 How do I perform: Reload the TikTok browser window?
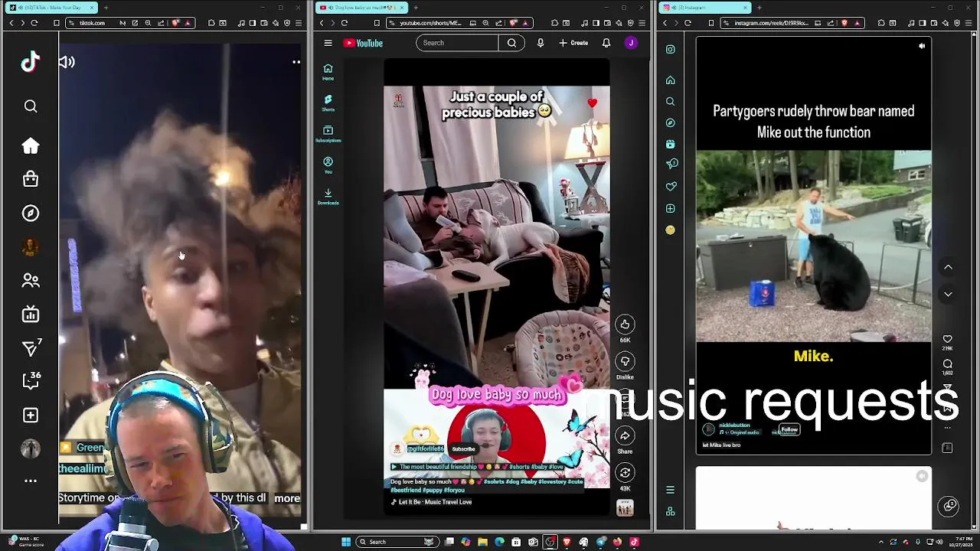pyautogui.click(x=34, y=23)
